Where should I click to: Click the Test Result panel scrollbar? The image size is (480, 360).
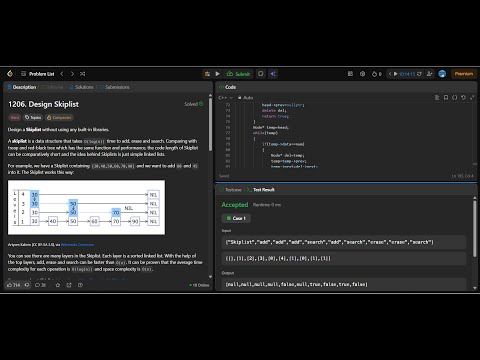pos(474,229)
